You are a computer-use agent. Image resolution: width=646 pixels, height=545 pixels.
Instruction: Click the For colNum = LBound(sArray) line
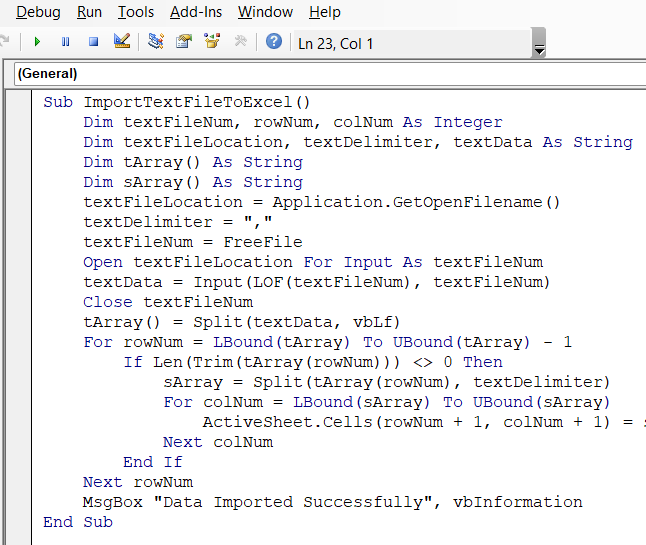386,402
